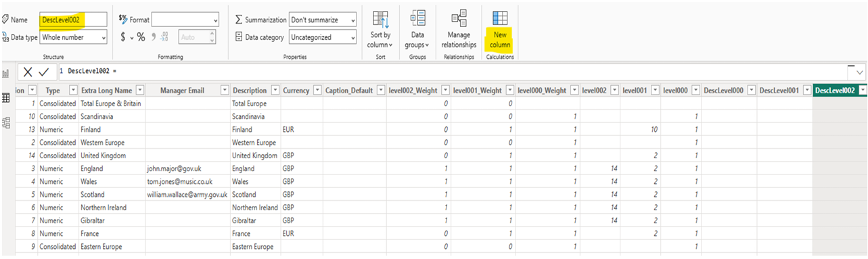Select Scandinavia in Extra Long Name column
Screen dimensions: 868x259
pyautogui.click(x=112, y=116)
